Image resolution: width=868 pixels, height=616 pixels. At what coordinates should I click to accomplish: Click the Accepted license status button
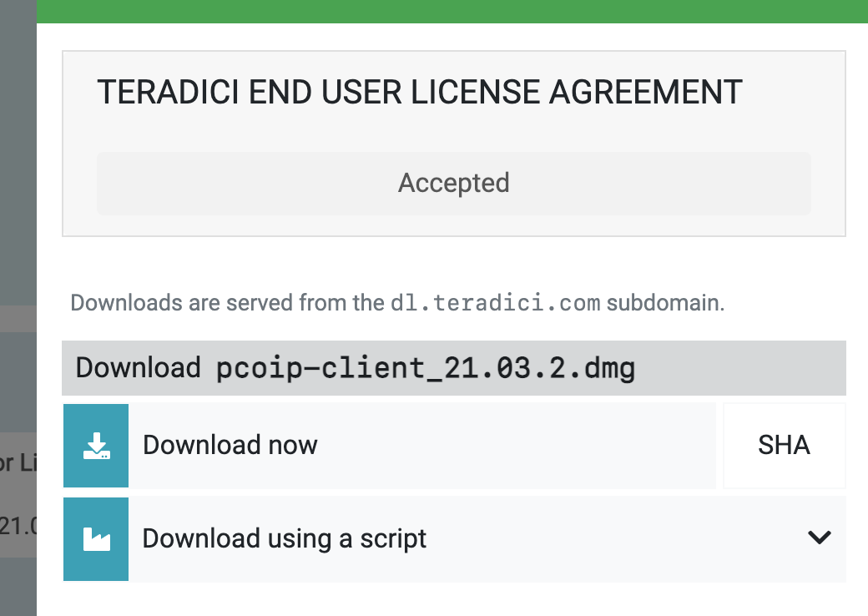point(453,183)
